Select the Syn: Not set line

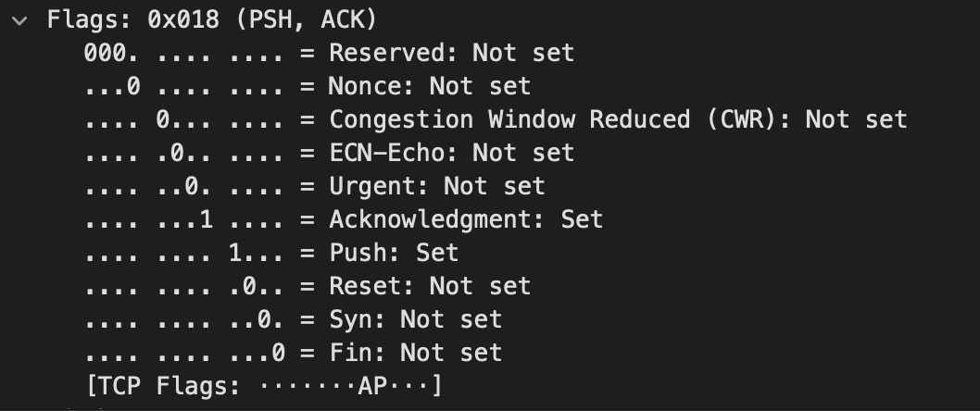293,319
